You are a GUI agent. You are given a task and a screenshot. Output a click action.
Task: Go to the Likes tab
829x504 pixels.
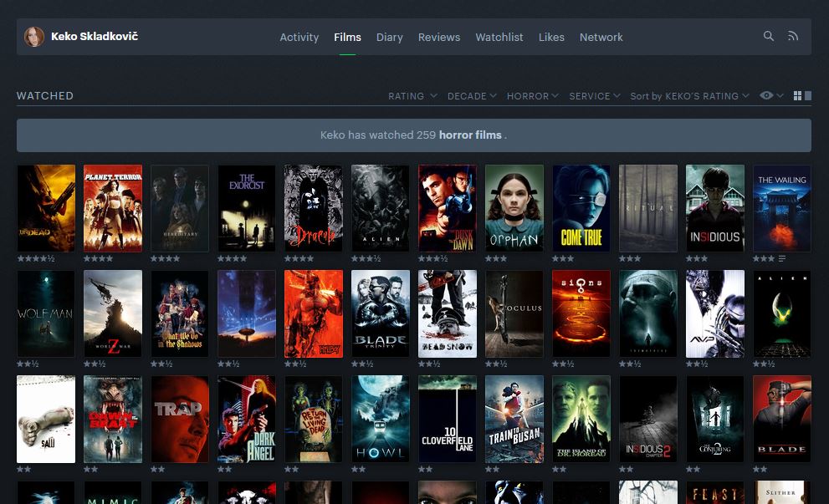(x=551, y=37)
